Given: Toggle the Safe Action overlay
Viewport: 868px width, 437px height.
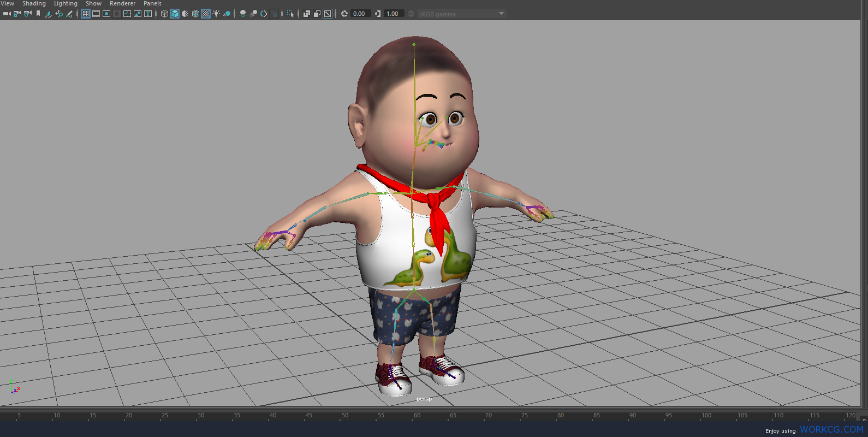Looking at the screenshot, I should (138, 14).
